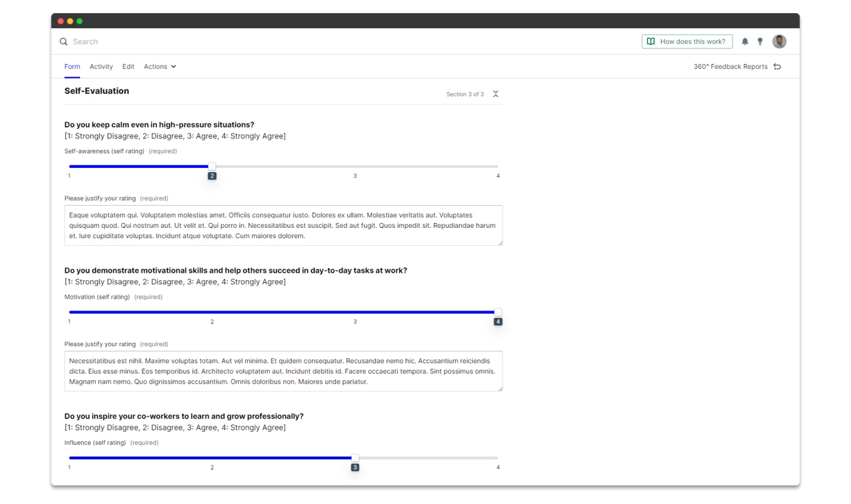
Task: Click the Self-awareness slider handle showing 2
Action: [x=212, y=166]
